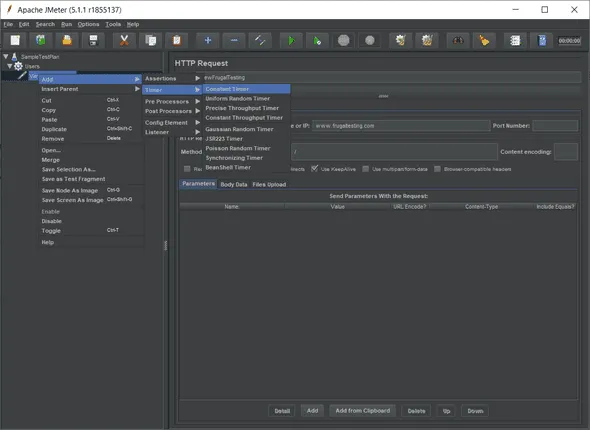The width and height of the screenshot is (590, 430).
Task: Click the Detail button
Action: pos(282,411)
